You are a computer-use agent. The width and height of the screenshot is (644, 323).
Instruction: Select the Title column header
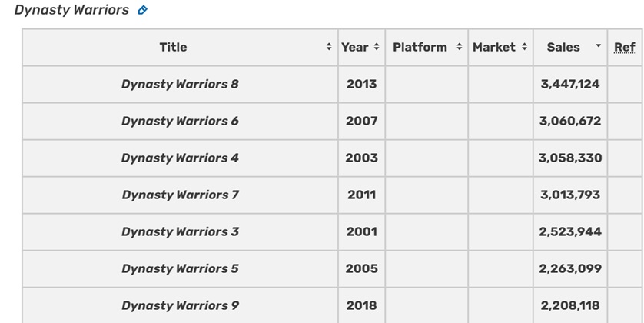(x=173, y=47)
